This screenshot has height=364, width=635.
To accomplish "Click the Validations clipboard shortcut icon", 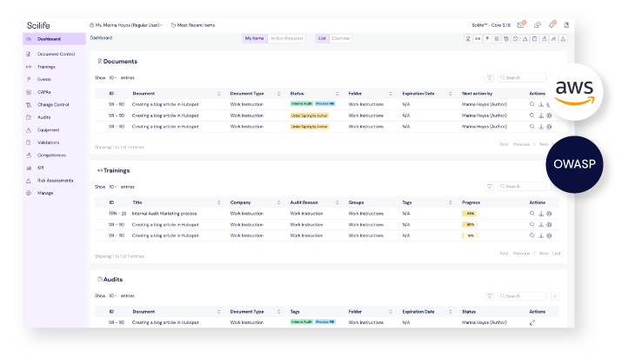I will 535,39.
